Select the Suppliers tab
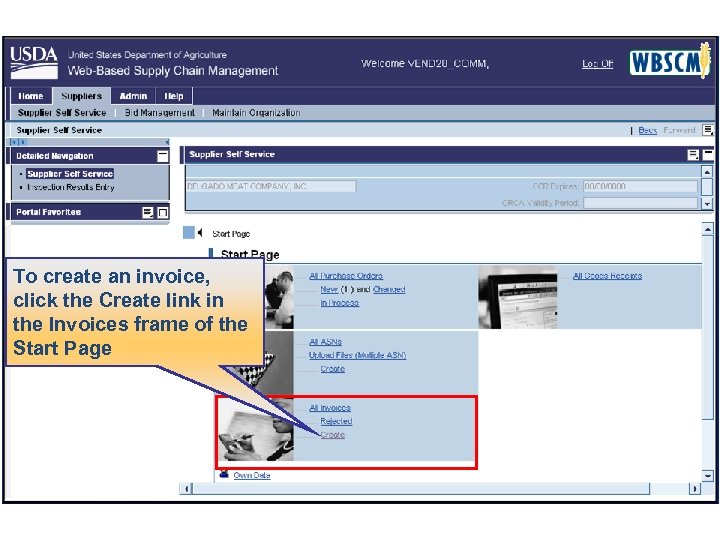Screen dimensions: 720x540 pos(81,96)
